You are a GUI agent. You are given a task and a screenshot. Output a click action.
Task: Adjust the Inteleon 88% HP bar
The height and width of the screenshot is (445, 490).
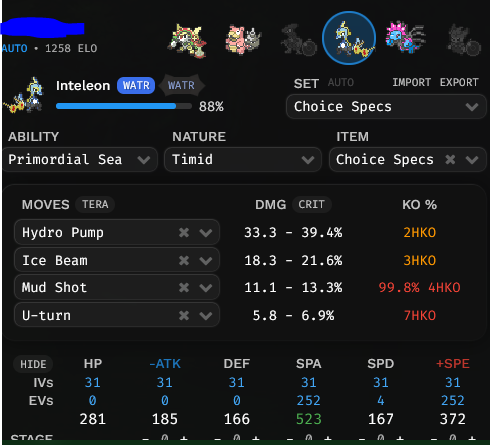(124, 106)
